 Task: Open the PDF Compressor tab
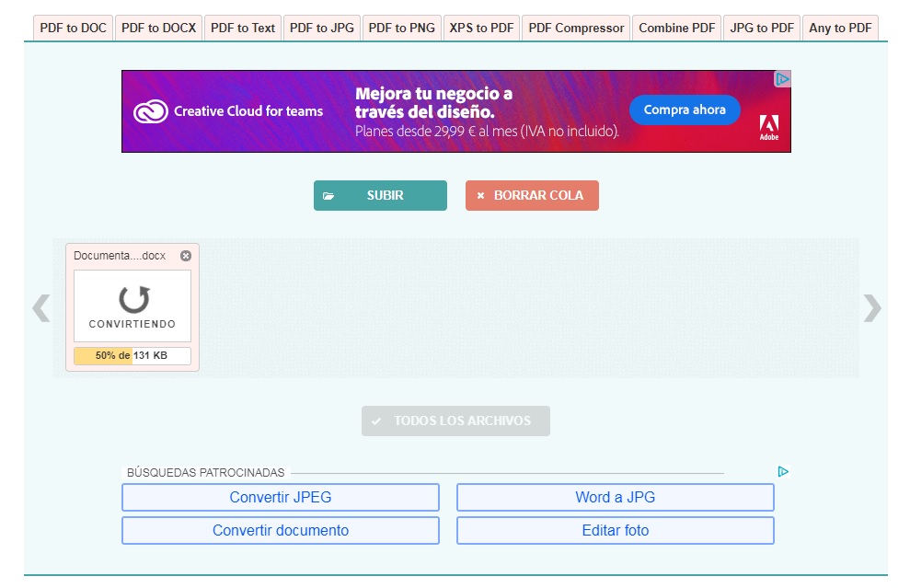[576, 28]
